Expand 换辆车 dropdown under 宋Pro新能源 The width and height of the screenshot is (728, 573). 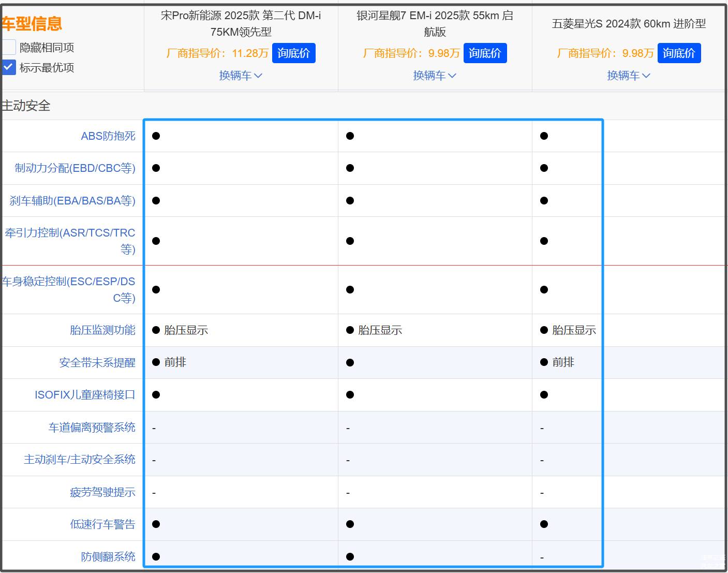click(x=241, y=76)
